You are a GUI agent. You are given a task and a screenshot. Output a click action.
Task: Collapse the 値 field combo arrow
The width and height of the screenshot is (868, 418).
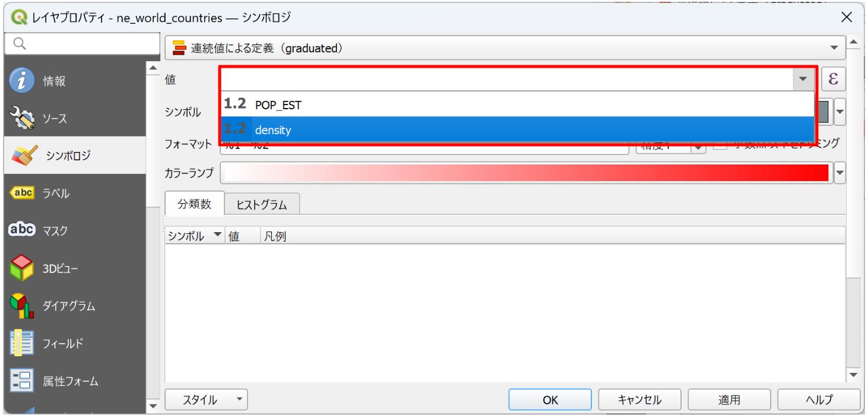click(x=803, y=78)
